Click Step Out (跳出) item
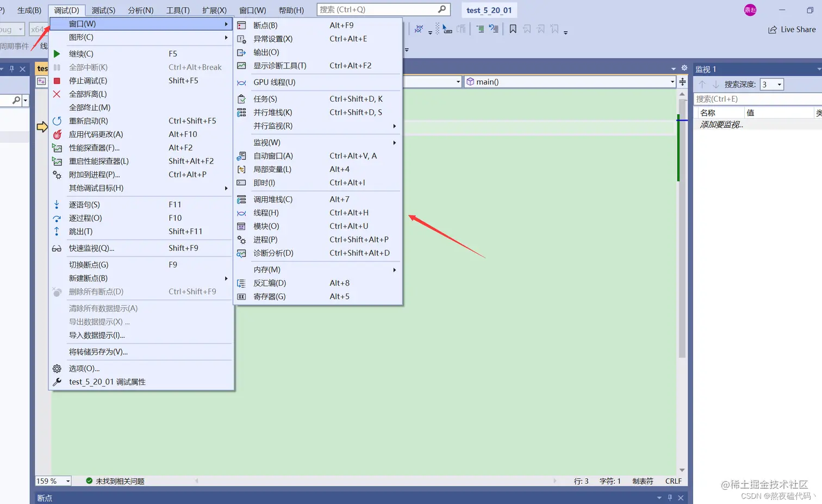This screenshot has width=822, height=504. 141,232
